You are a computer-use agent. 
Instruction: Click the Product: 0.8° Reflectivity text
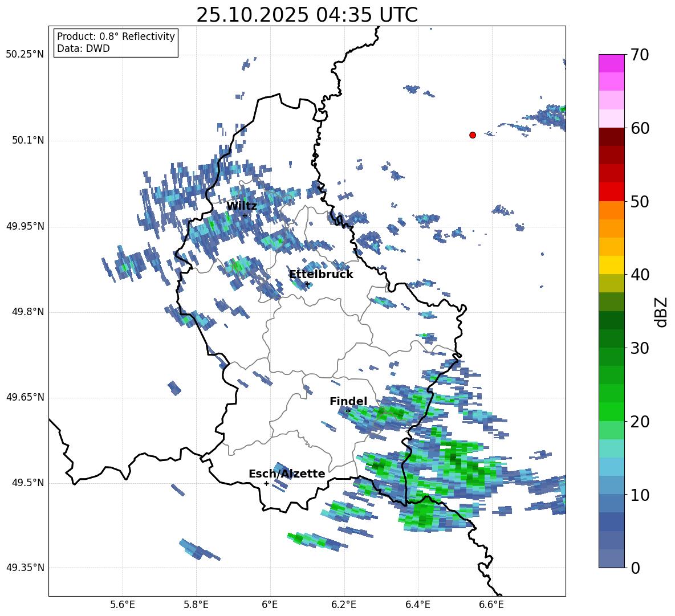[116, 36]
